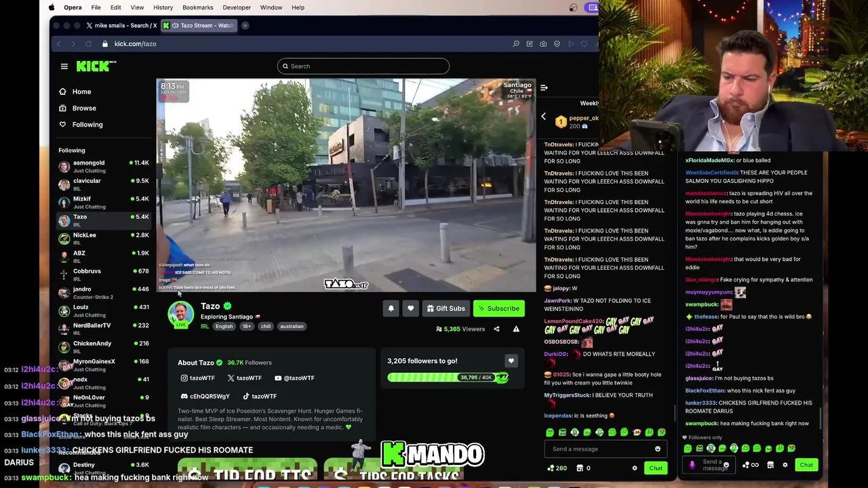868x488 pixels.
Task: Open a new browser tab
Action: pyautogui.click(x=245, y=26)
